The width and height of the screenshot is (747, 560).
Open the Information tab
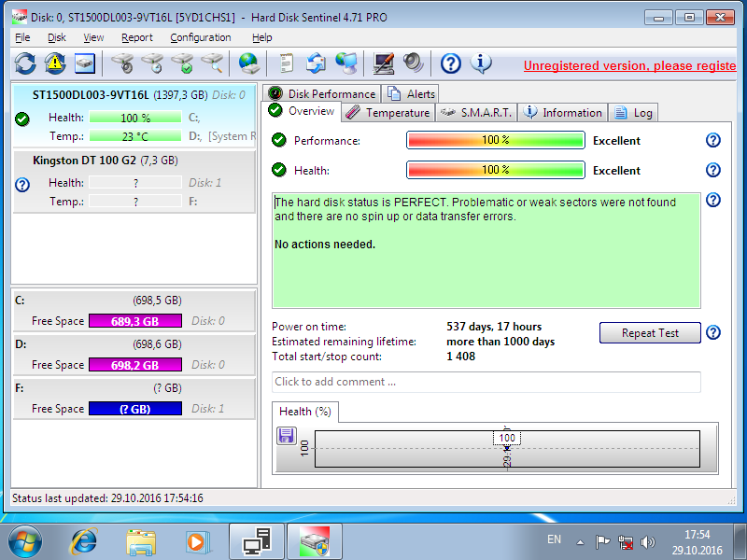tap(563, 113)
